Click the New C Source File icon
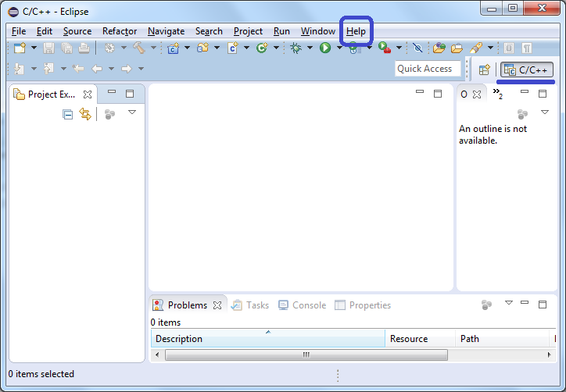The image size is (566, 392). (x=233, y=48)
